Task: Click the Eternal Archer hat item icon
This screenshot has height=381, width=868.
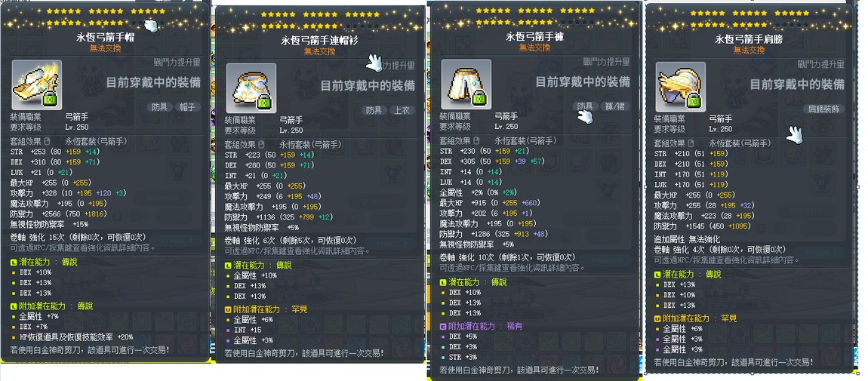Action: pos(36,84)
